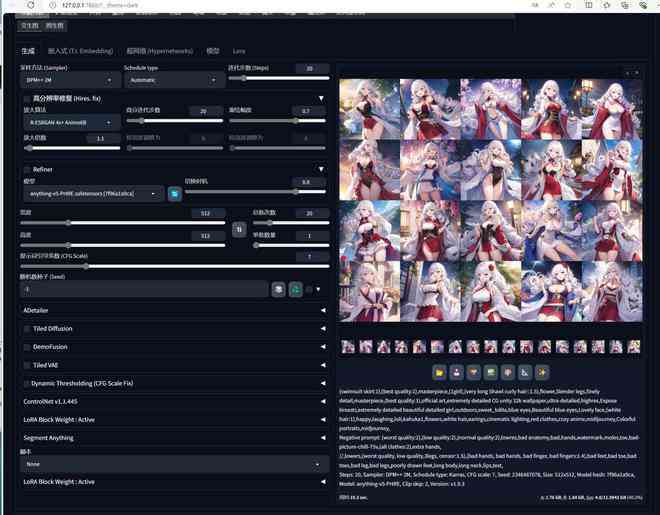Viewport: 660px width, 515px height.
Task: Switch to the 图生图 (img2img) tab
Action: [55, 26]
